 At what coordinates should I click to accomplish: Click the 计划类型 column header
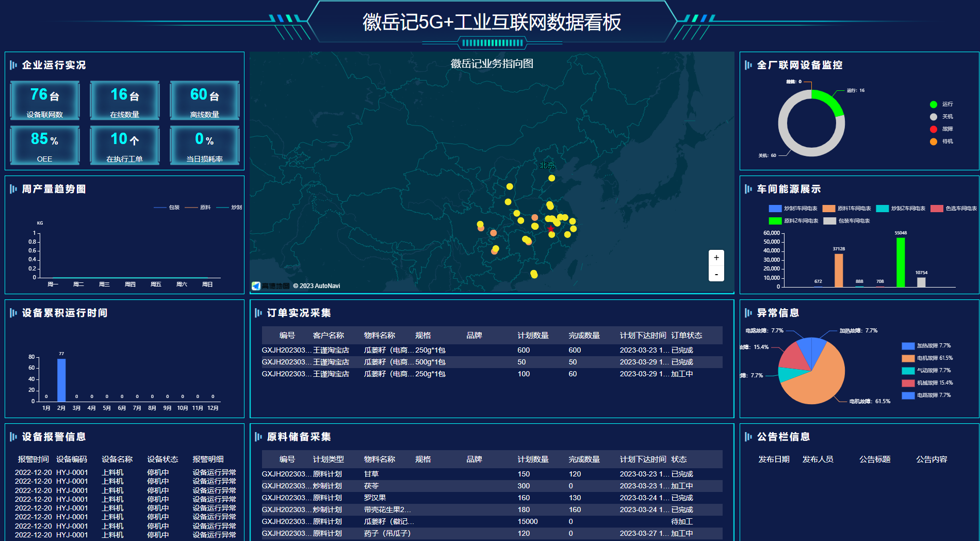coord(328,459)
